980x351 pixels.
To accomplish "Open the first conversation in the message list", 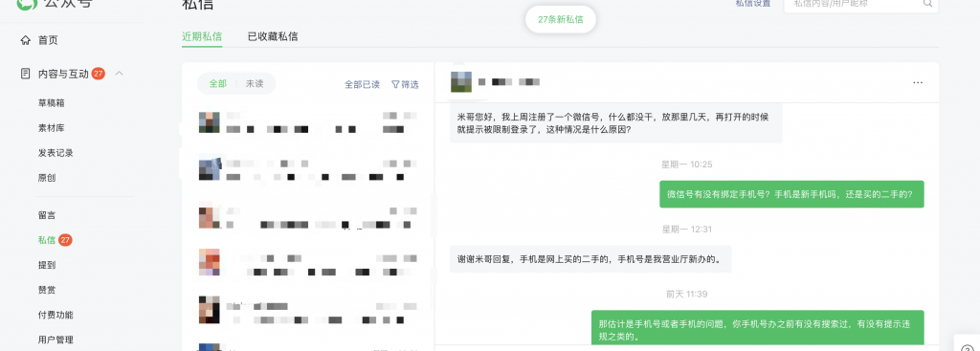I will (308, 122).
